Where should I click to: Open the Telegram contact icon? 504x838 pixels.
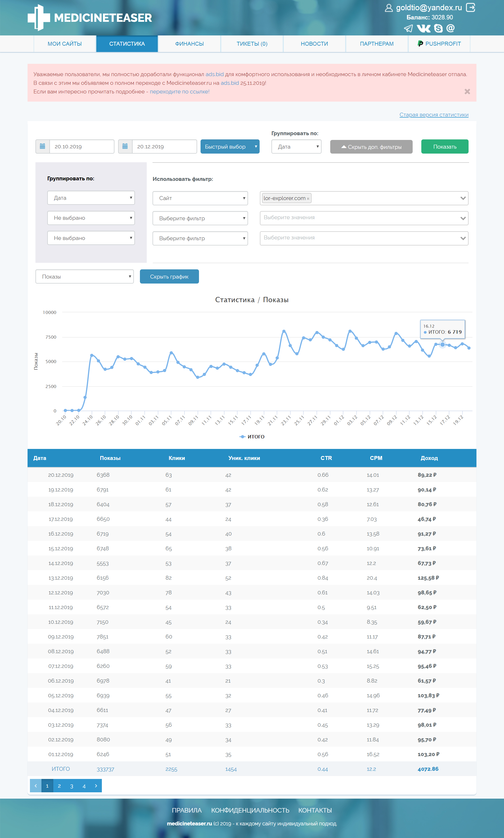pyautogui.click(x=408, y=29)
